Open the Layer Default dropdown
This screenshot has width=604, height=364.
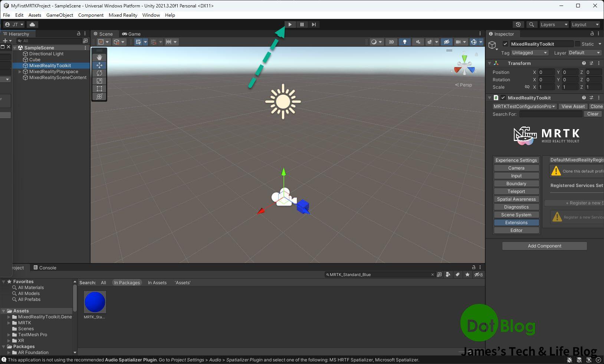click(584, 53)
